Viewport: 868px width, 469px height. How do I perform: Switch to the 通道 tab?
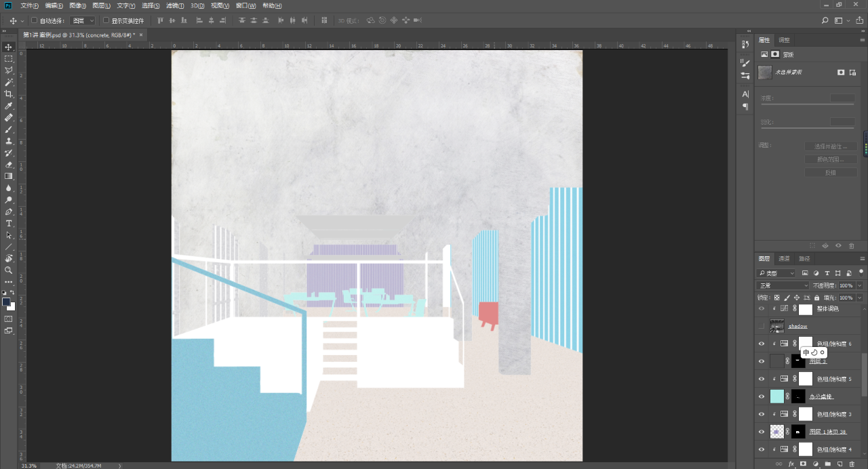click(x=784, y=259)
